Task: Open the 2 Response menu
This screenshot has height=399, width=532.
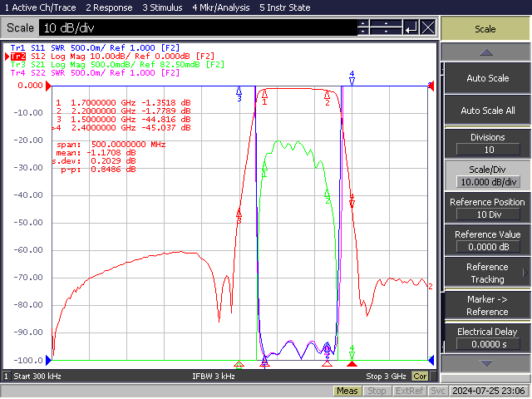Action: tap(109, 7)
